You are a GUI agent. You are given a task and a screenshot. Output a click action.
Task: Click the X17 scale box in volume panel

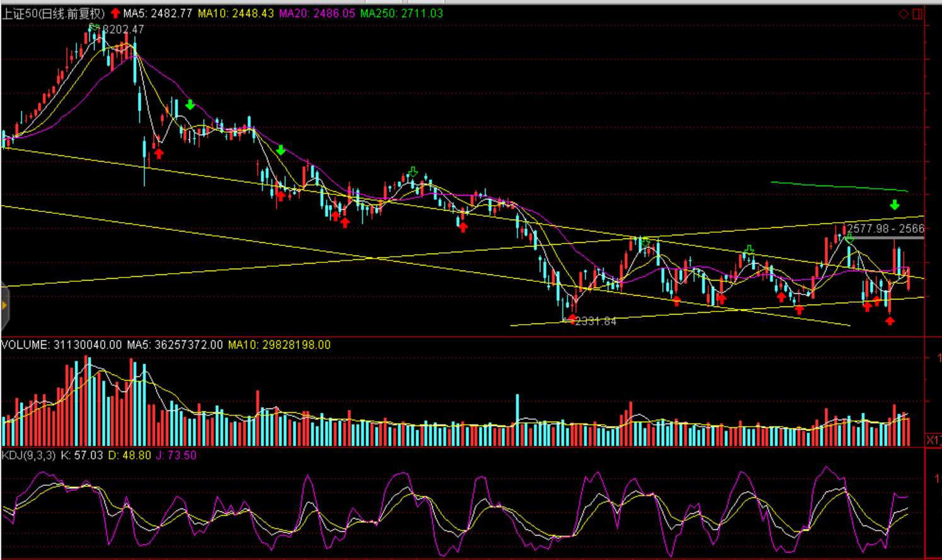[933, 440]
